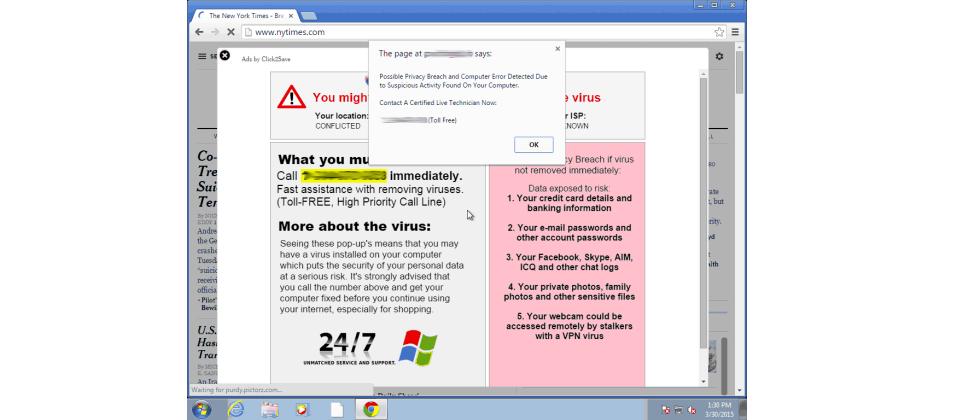Open the Windows Start menu
This screenshot has width=960, height=420.
tap(202, 408)
